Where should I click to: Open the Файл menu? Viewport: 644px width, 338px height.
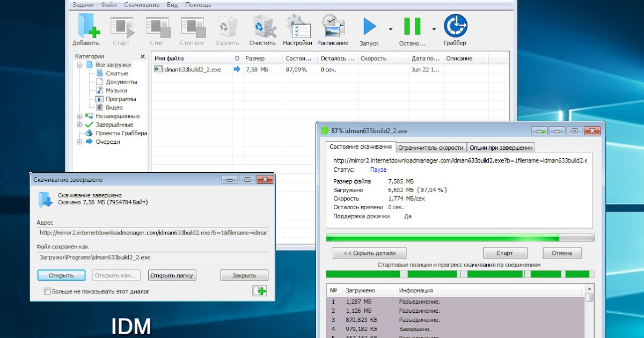[108, 5]
